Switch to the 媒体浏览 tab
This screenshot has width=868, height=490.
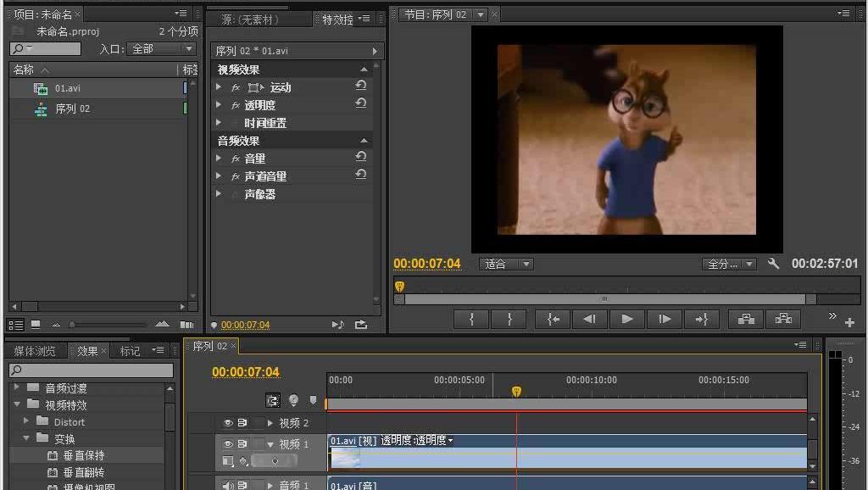[34, 351]
